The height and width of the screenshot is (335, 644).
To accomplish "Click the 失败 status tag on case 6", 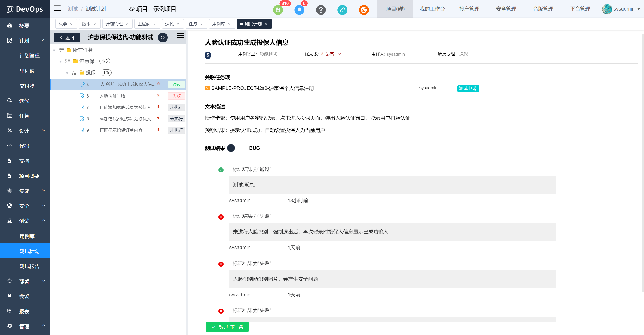I will click(x=176, y=96).
